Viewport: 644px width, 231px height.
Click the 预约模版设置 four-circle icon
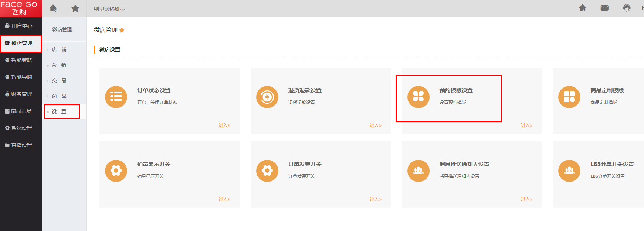418,97
